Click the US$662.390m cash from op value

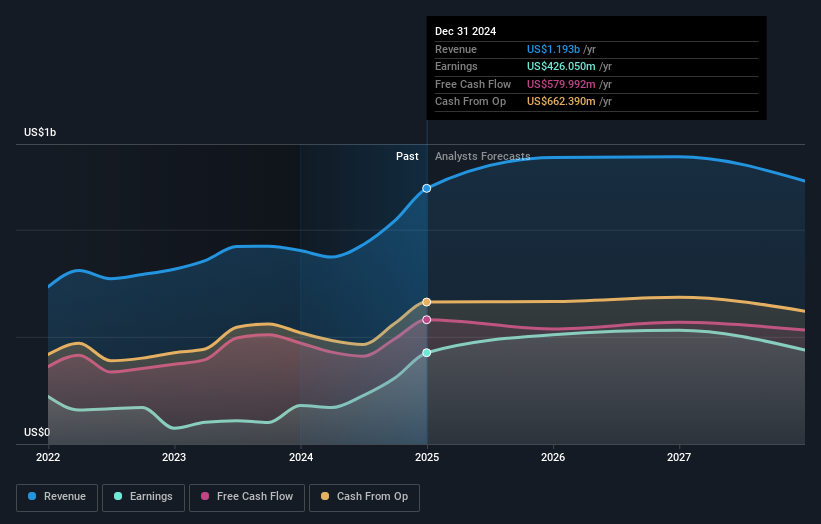(x=561, y=102)
